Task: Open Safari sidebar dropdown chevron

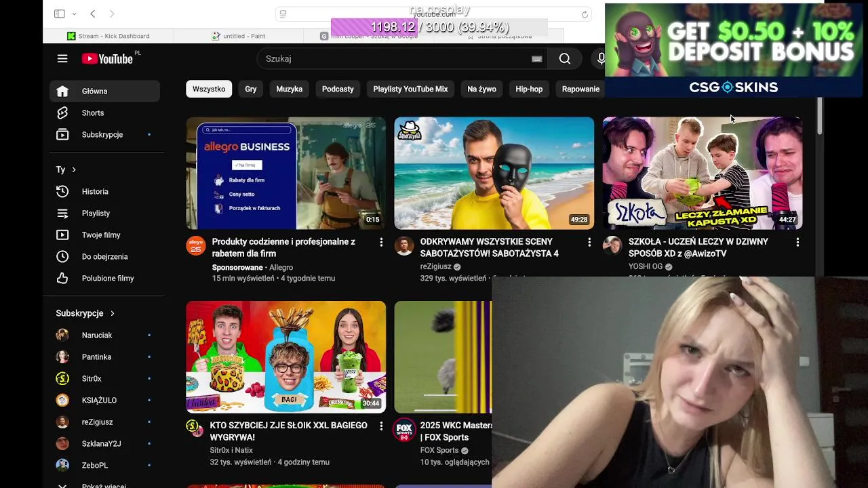Action: coord(74,14)
